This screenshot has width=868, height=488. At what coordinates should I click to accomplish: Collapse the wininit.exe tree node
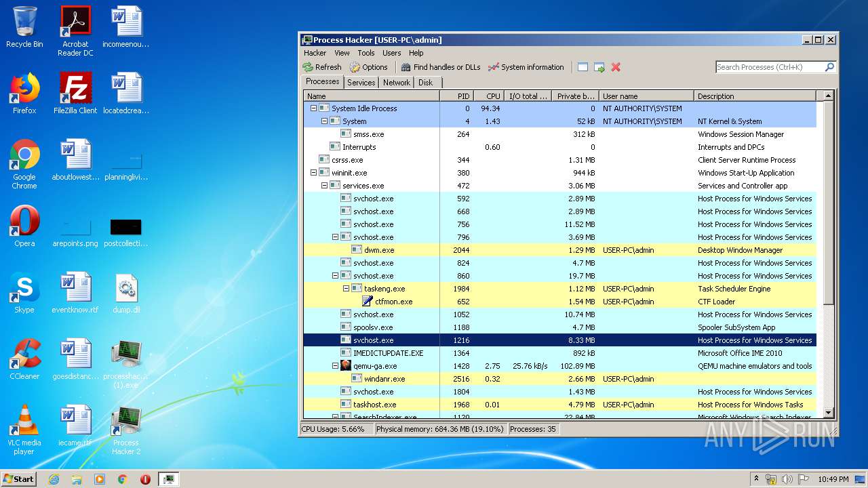313,173
